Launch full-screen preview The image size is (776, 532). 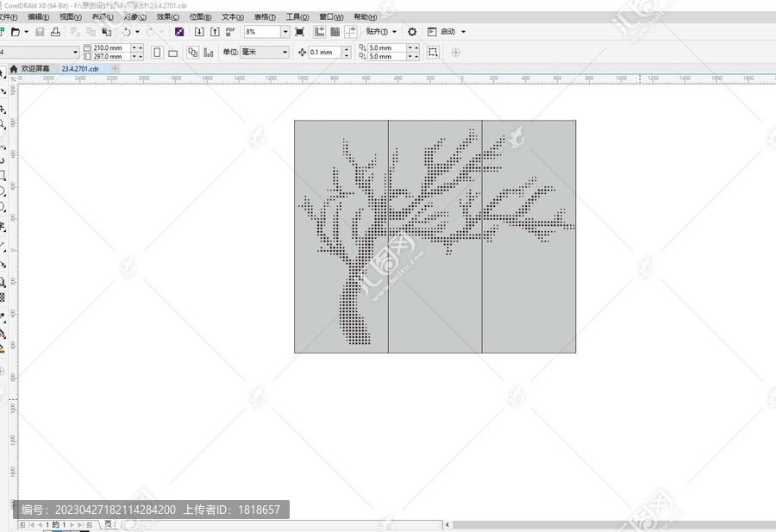[299, 32]
